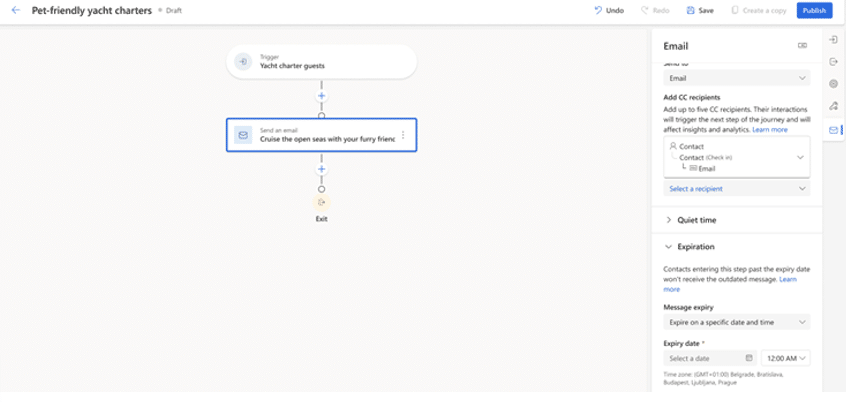Viewport: 846px width, 402px height.
Task: Open the Send to Email dropdown
Action: pyautogui.click(x=737, y=78)
